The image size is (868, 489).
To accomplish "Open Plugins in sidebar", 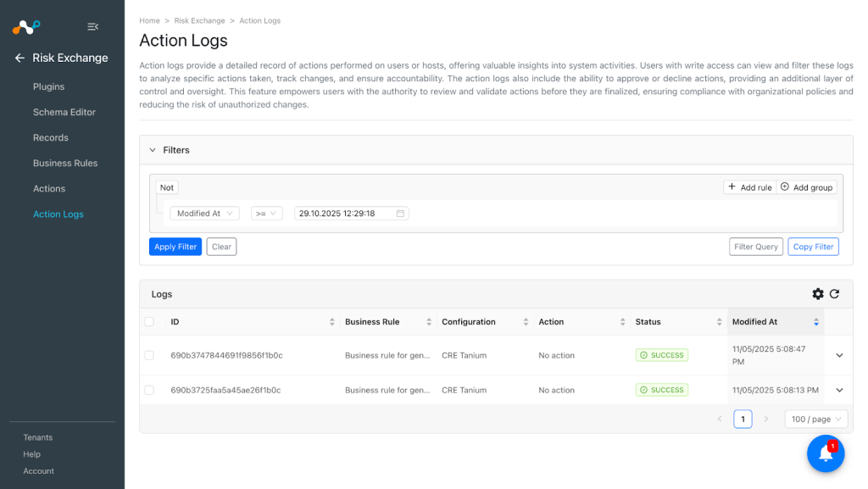I will click(48, 86).
